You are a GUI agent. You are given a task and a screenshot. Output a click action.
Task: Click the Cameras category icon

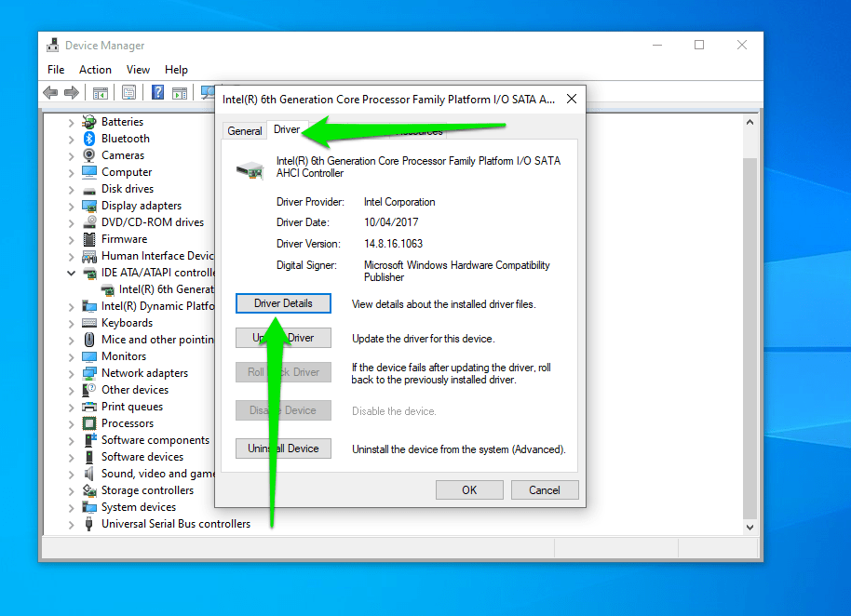[89, 155]
